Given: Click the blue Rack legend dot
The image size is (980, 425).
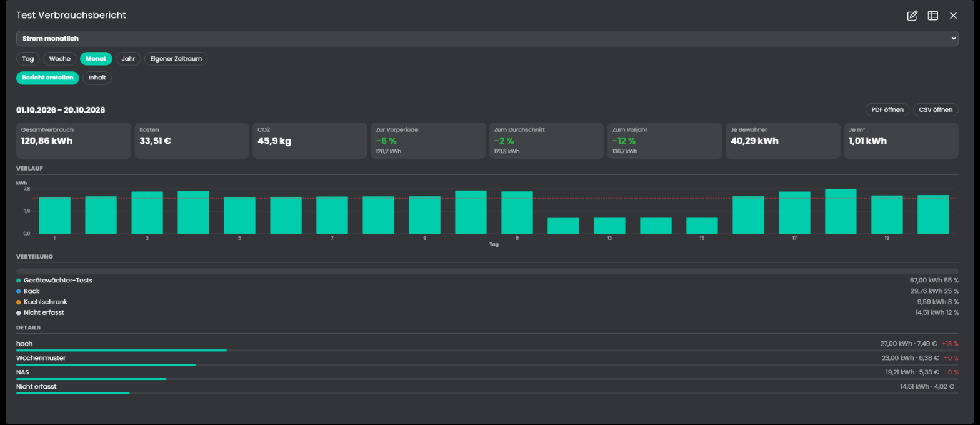Looking at the screenshot, I should 19,291.
